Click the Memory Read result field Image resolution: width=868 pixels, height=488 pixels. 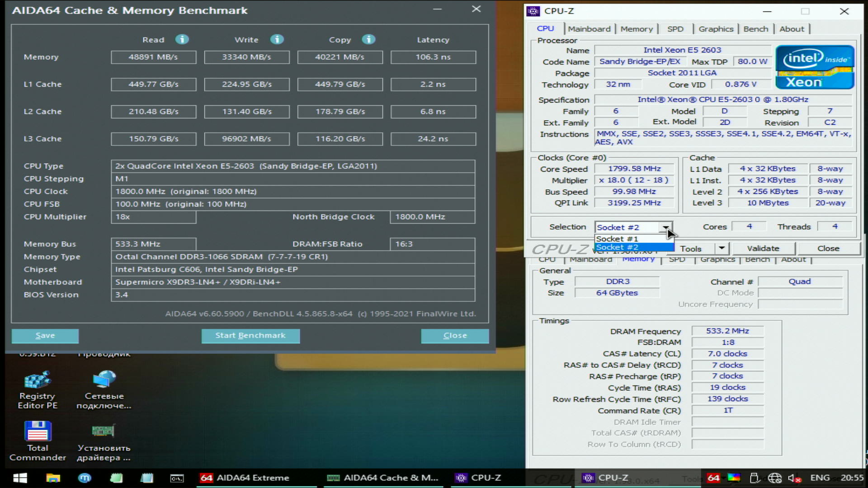pyautogui.click(x=153, y=57)
